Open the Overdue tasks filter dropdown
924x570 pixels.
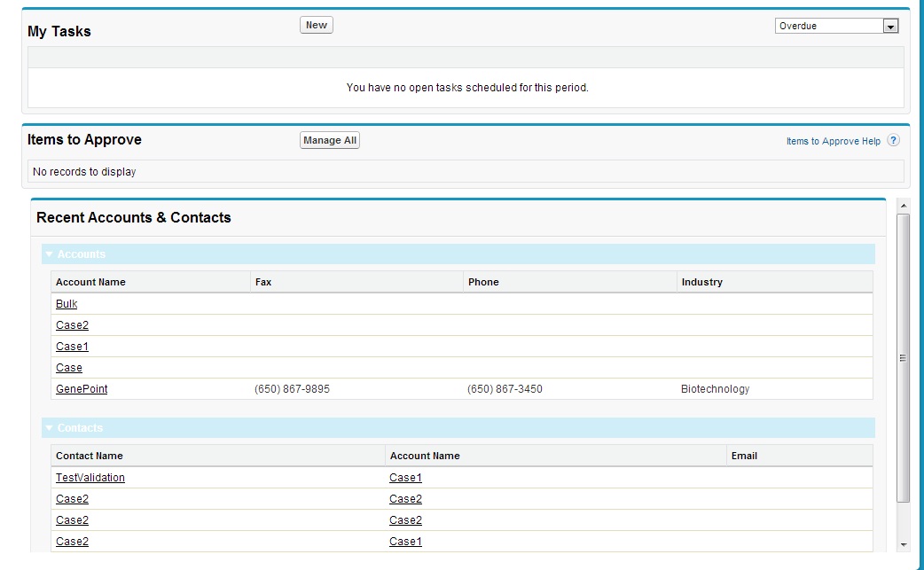(x=836, y=26)
